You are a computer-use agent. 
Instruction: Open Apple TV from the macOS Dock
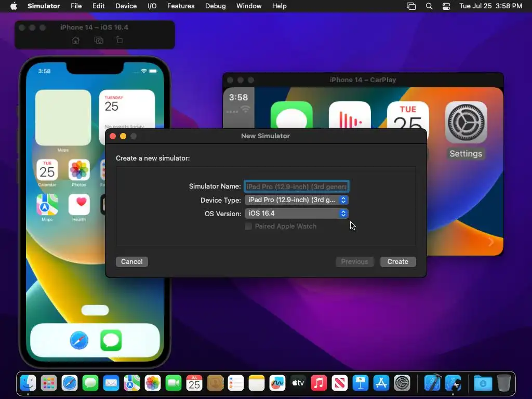(x=298, y=383)
